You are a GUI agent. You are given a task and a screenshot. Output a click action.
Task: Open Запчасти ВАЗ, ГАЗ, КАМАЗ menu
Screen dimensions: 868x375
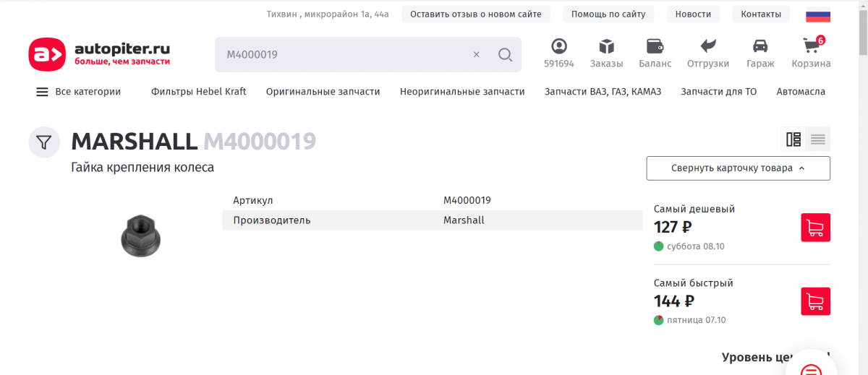(603, 92)
